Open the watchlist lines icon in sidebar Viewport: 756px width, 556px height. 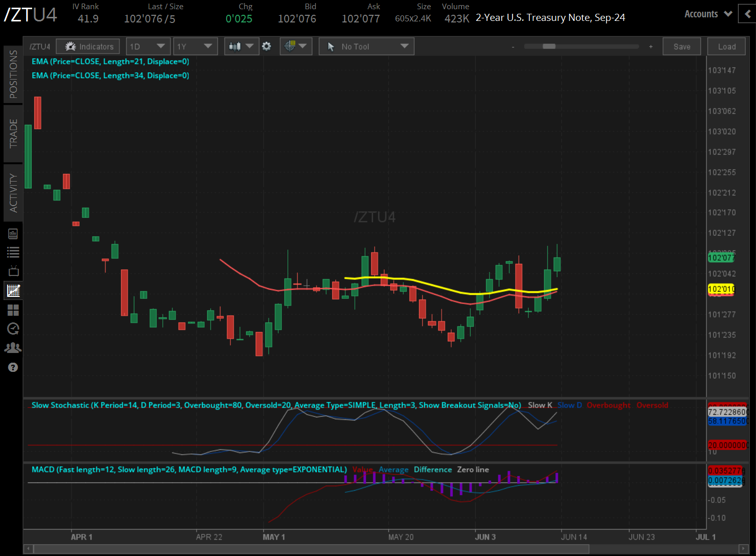[x=13, y=252]
